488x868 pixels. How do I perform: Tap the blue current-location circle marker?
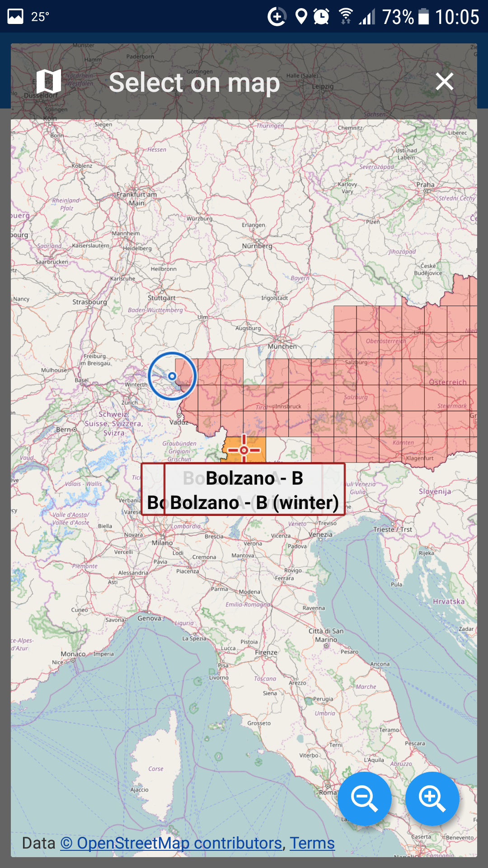click(x=172, y=376)
